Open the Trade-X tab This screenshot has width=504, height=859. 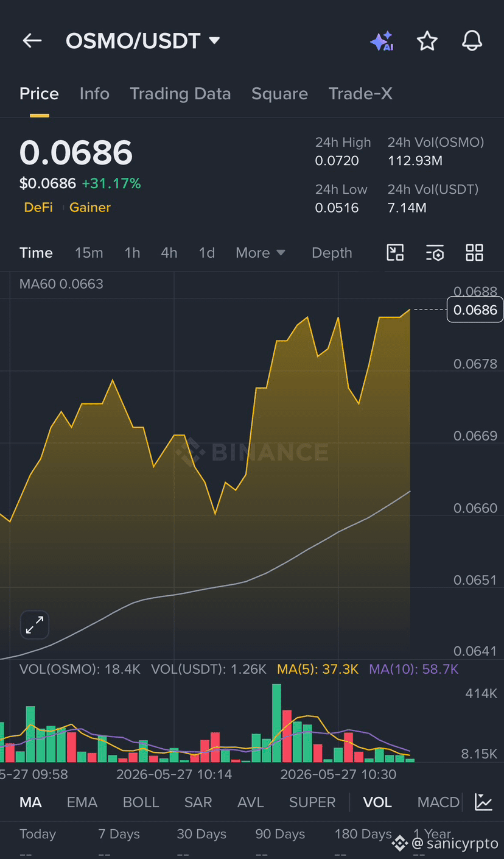360,94
